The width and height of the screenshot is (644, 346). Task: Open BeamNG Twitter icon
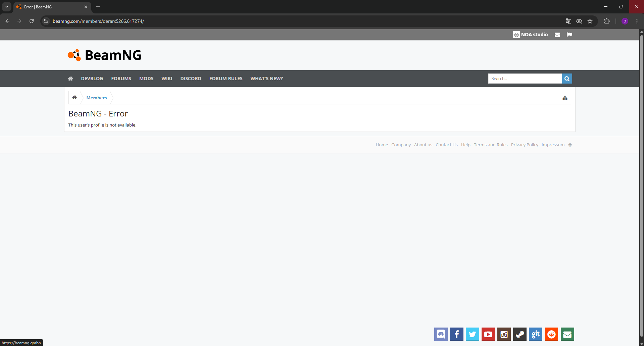472,334
